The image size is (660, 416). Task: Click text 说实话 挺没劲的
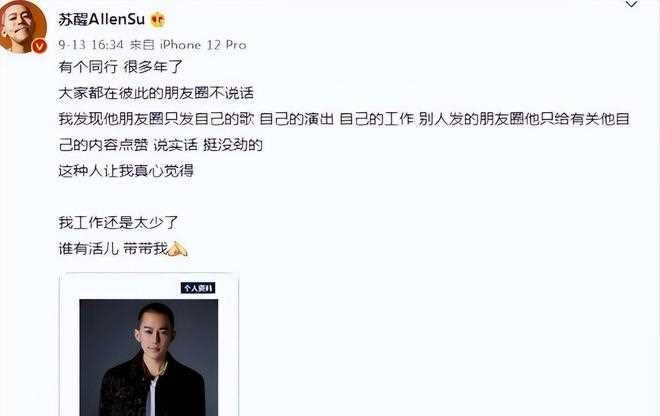[208, 145]
